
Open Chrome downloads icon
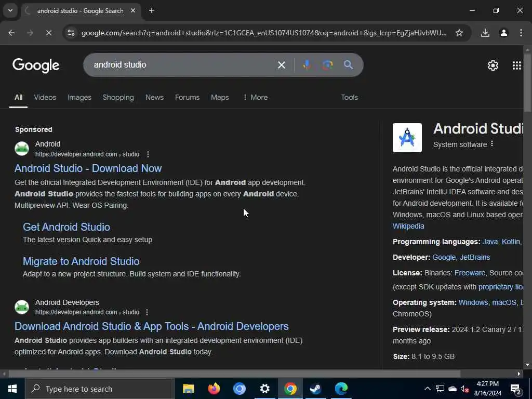[x=485, y=33]
